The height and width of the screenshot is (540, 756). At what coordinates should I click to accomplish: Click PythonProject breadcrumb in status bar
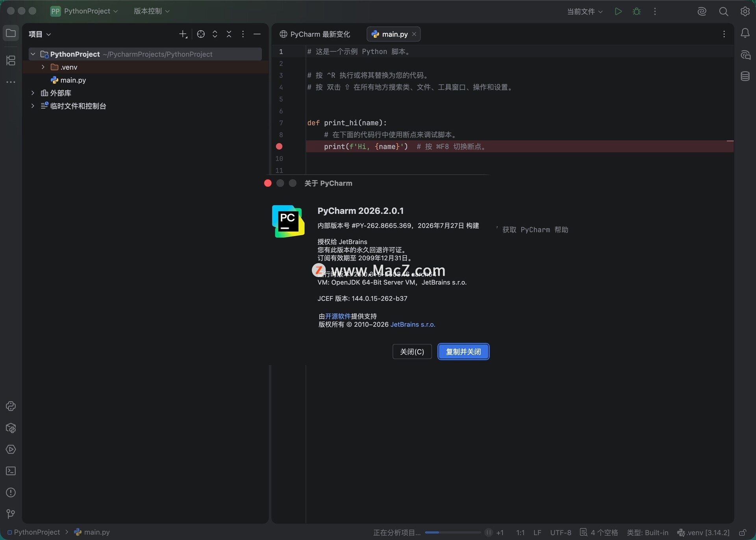pyautogui.click(x=33, y=532)
